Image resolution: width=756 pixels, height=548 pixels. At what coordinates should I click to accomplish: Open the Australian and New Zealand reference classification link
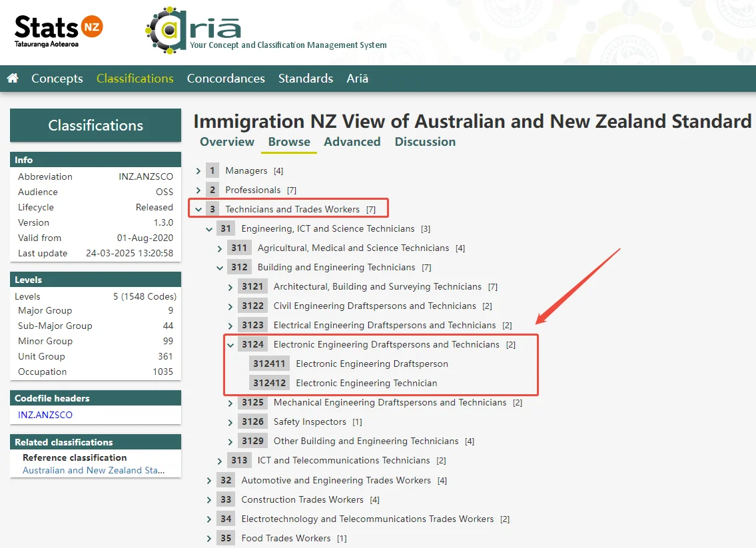[x=93, y=470]
